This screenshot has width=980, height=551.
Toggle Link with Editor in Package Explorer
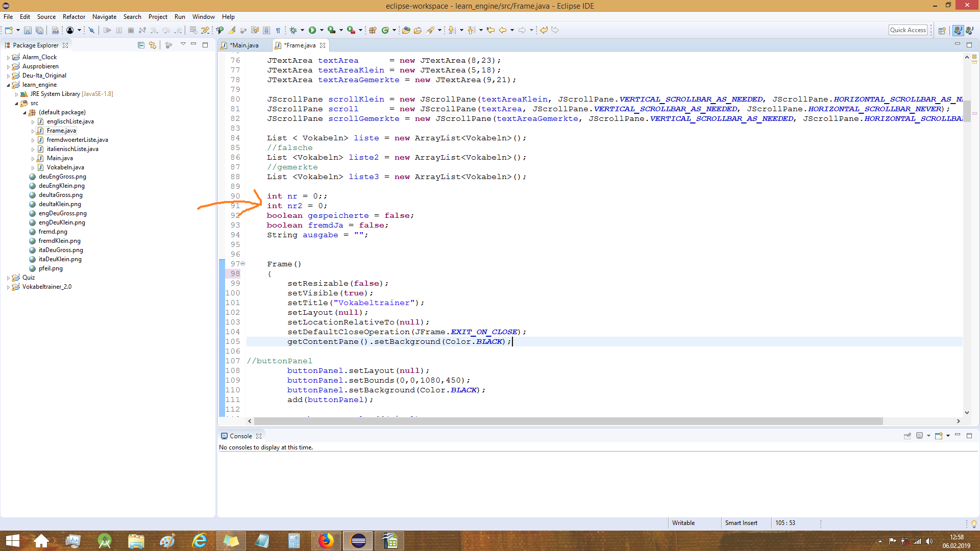[152, 45]
